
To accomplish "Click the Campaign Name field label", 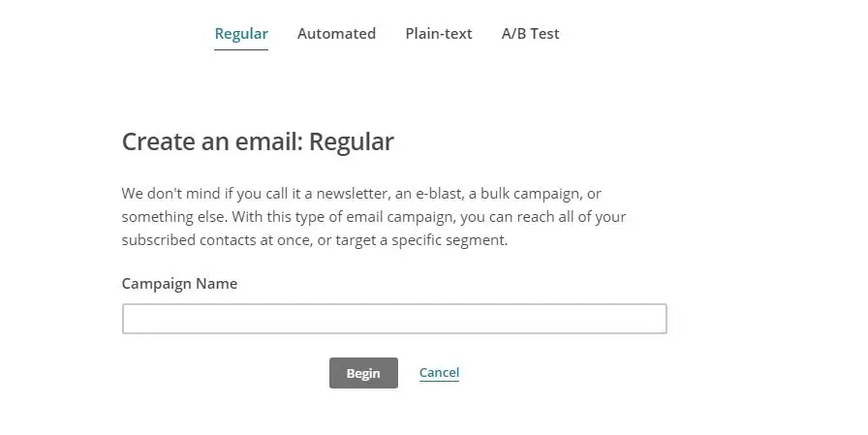I will tap(179, 284).
